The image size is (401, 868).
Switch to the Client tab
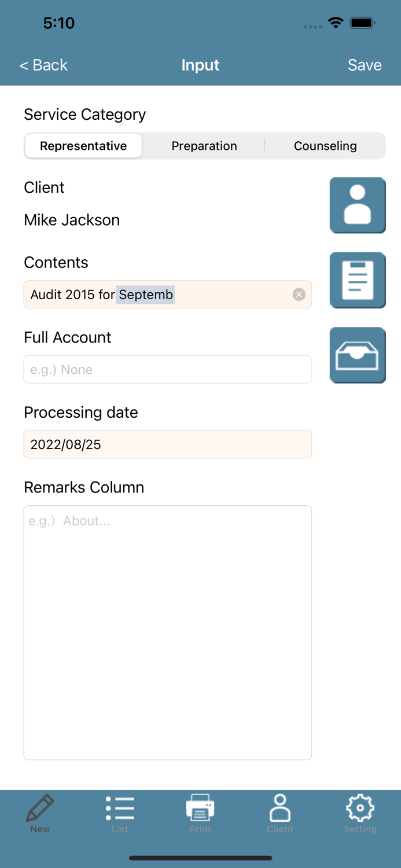280,813
